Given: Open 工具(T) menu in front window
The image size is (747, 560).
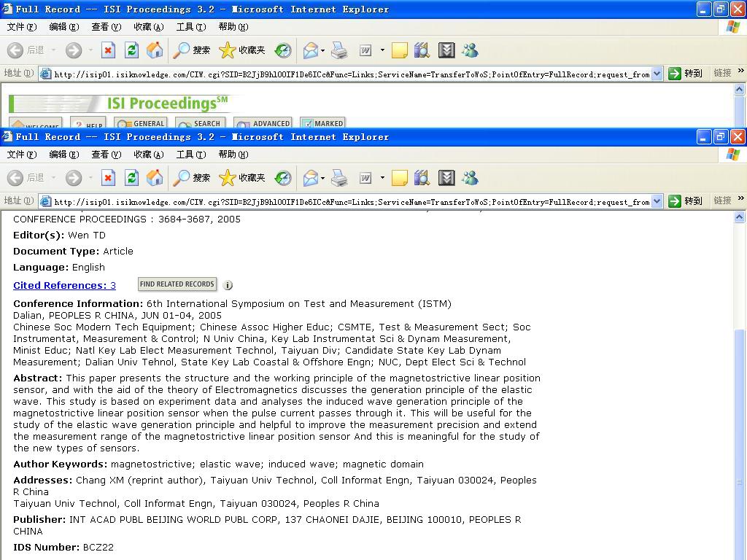Looking at the screenshot, I should click(x=190, y=155).
